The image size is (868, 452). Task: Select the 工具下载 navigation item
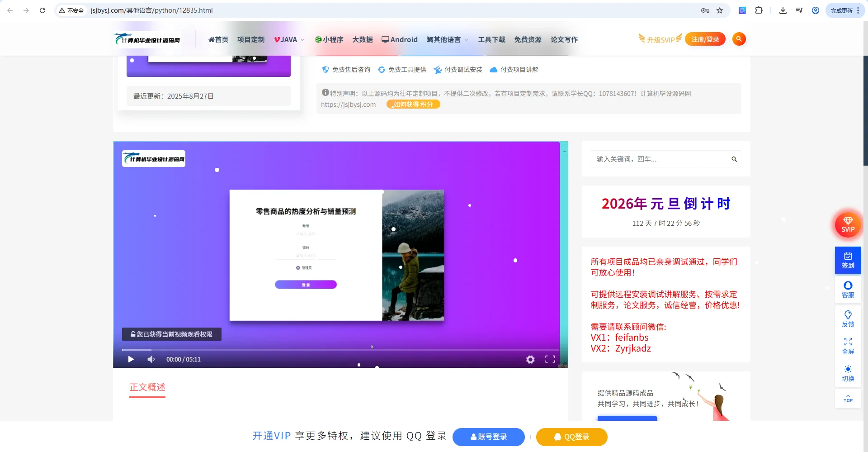tap(492, 39)
